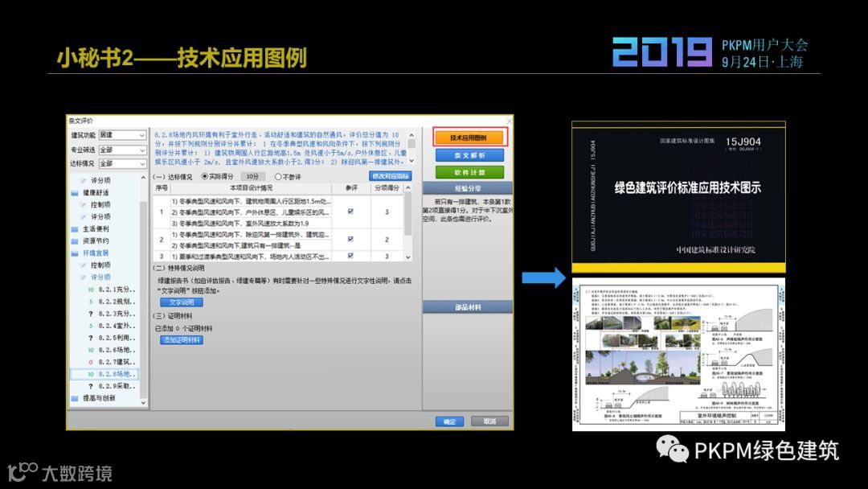Click the 10分 score field
868x489 pixels.
pos(252,177)
